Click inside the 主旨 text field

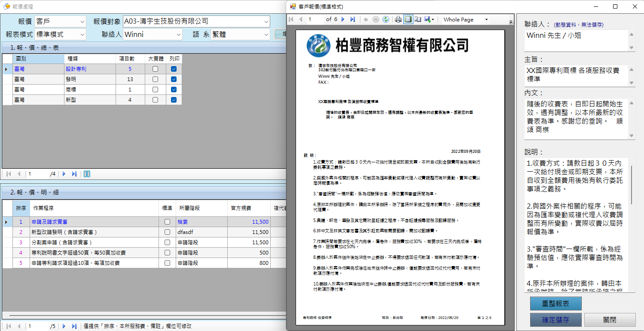pos(576,75)
